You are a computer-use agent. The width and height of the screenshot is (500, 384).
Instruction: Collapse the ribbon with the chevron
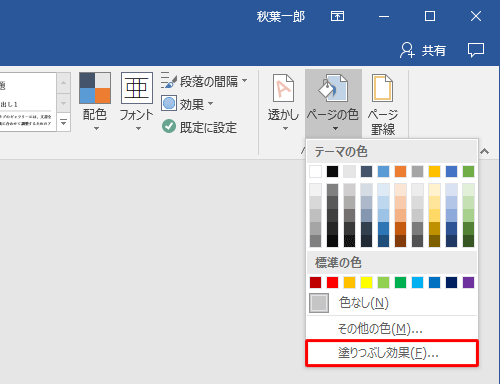tap(484, 151)
